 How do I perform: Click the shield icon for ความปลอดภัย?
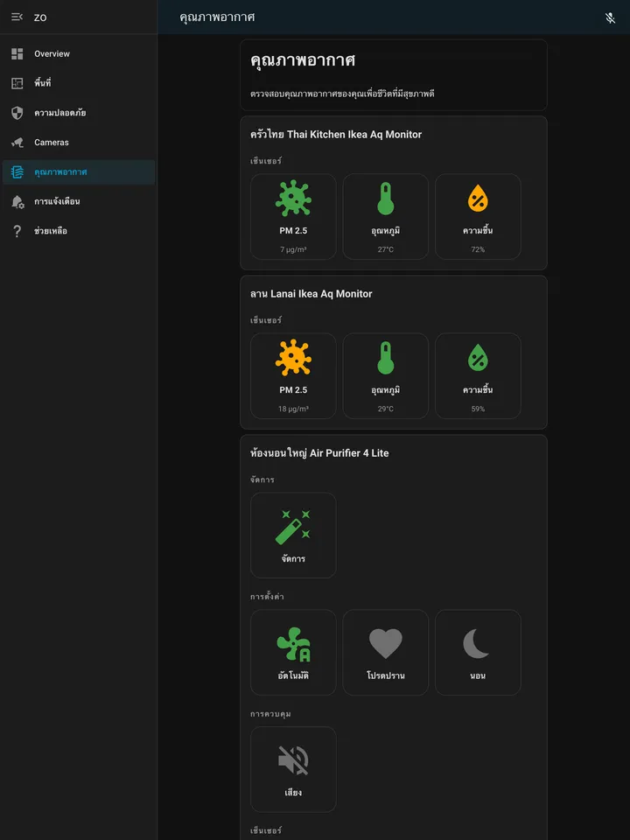pyautogui.click(x=17, y=113)
